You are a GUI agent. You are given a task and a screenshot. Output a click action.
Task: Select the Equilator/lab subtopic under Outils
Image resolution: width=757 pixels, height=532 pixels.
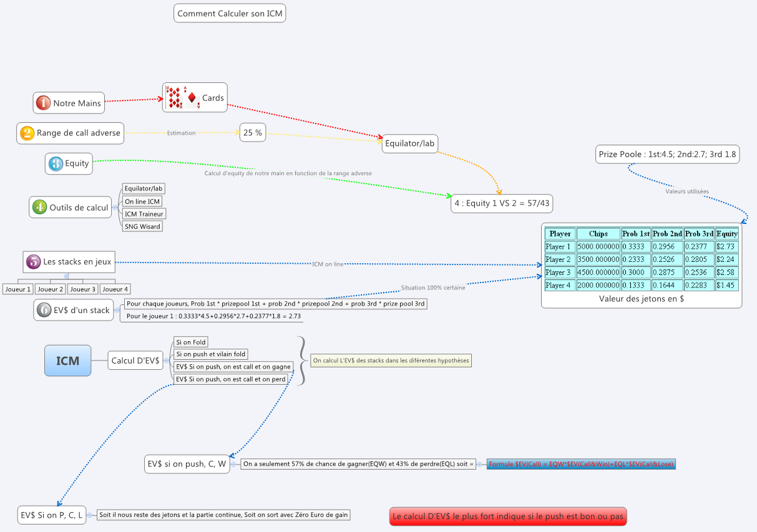(144, 188)
